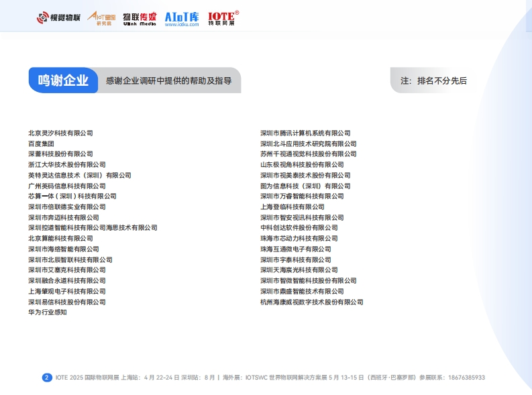
Task: Select 珠海市芯动力科技有限公司
Action: [x=299, y=238]
